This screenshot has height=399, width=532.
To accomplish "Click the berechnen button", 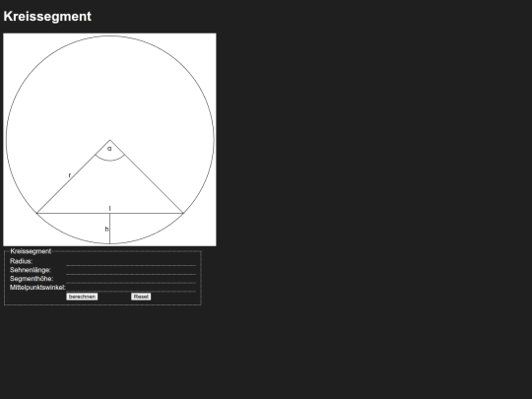I will 82,297.
